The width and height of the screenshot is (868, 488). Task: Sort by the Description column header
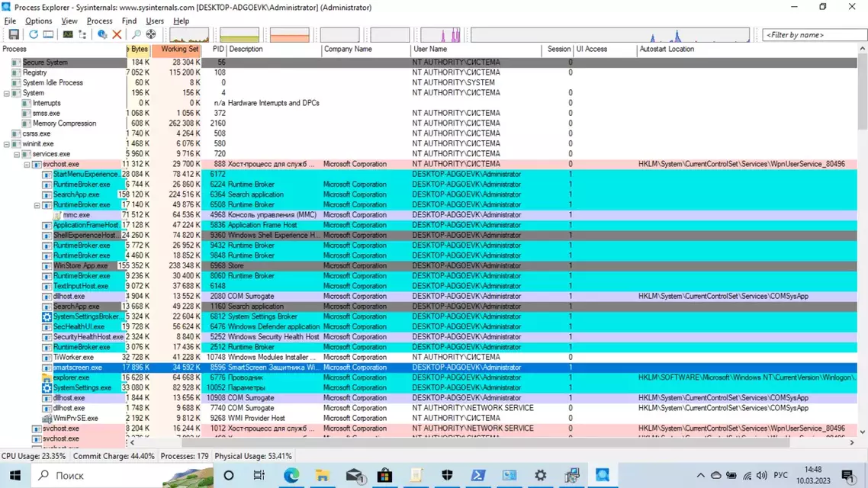(274, 50)
